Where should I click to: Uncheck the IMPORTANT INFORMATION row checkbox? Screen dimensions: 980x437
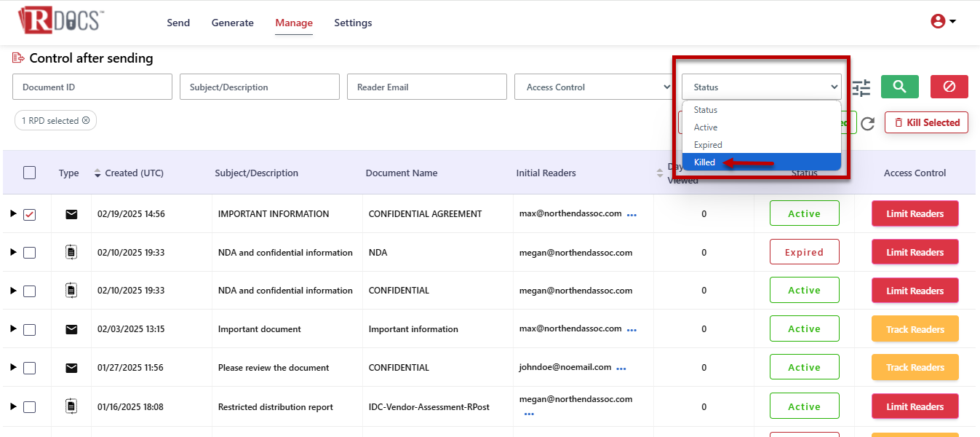click(x=29, y=214)
